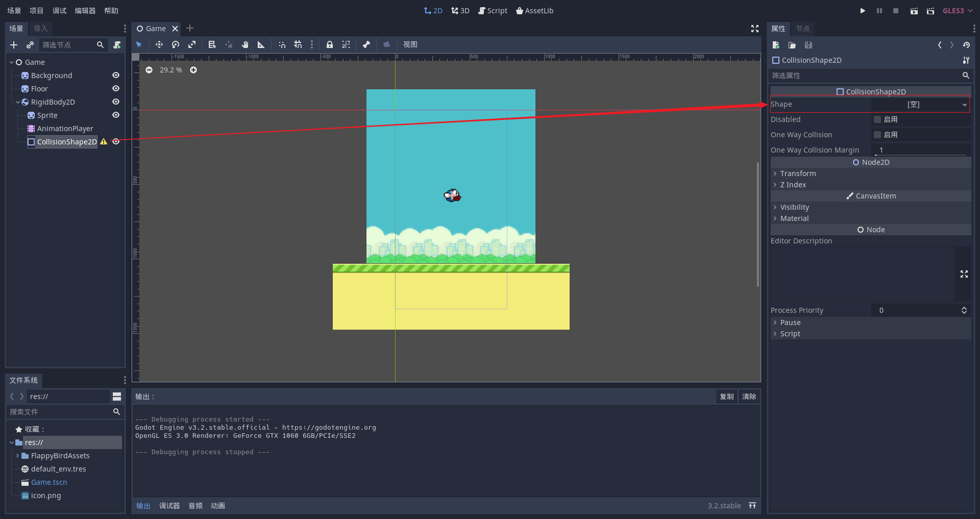Switch to the 导入 dock tab
The image size is (980, 519).
tap(41, 29)
